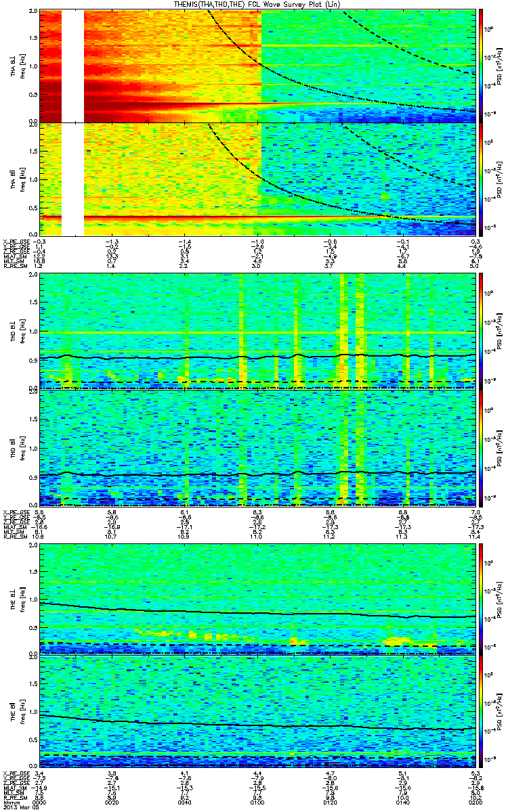This screenshot has width=508, height=812.
Task: Click the PSD color bar beside THE B-parallel panel
Action: [480, 711]
